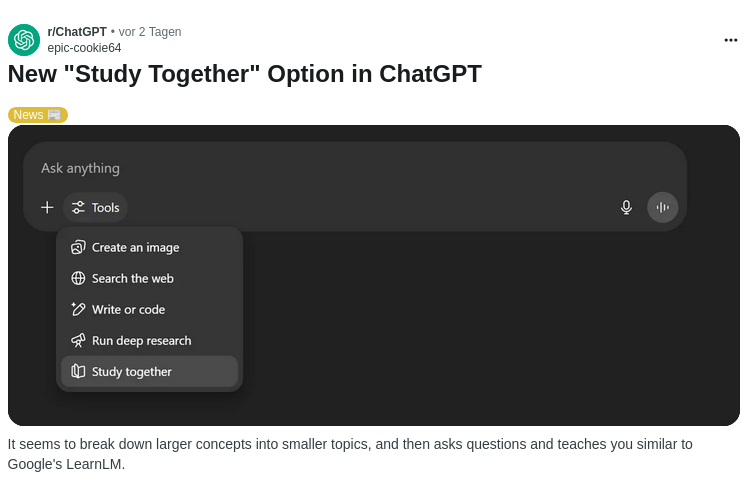Image resolution: width=748 pixels, height=486 pixels.
Task: Click the plus attach icon
Action: (47, 207)
